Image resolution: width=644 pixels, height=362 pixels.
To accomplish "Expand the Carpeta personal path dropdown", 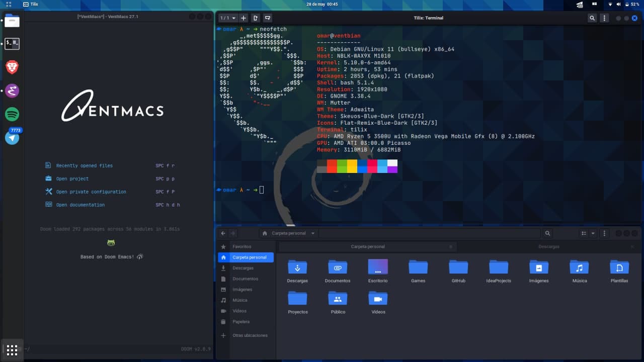I will click(313, 233).
